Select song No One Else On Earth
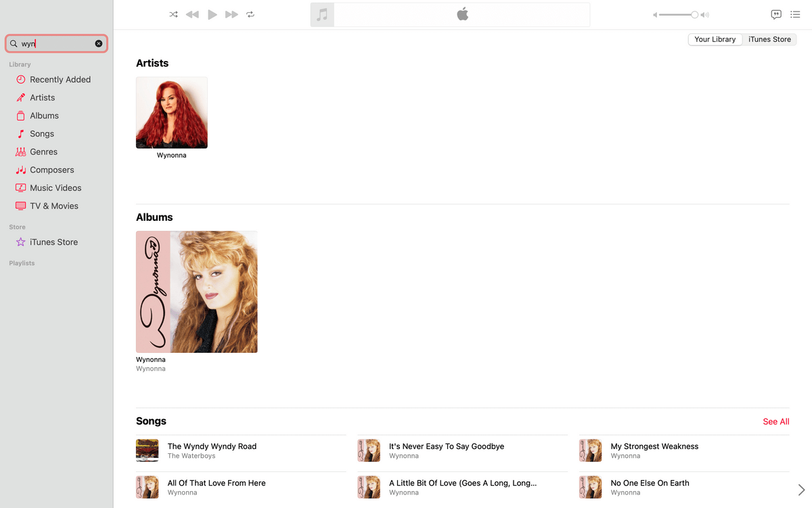 684,487
